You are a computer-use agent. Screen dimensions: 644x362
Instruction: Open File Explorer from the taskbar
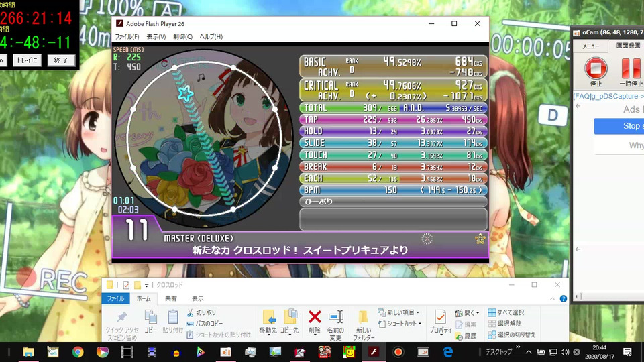tap(28, 352)
